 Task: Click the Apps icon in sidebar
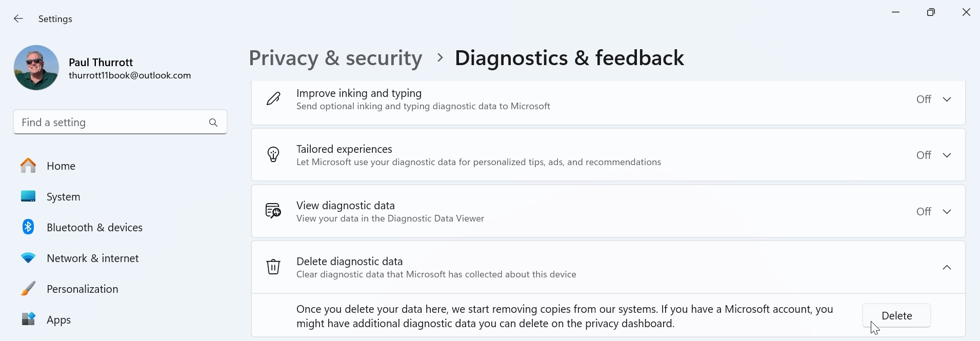point(28,319)
